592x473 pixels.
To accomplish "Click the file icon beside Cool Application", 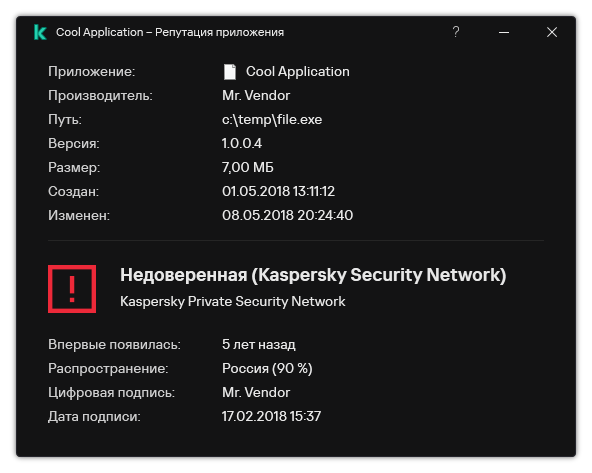I will point(230,72).
